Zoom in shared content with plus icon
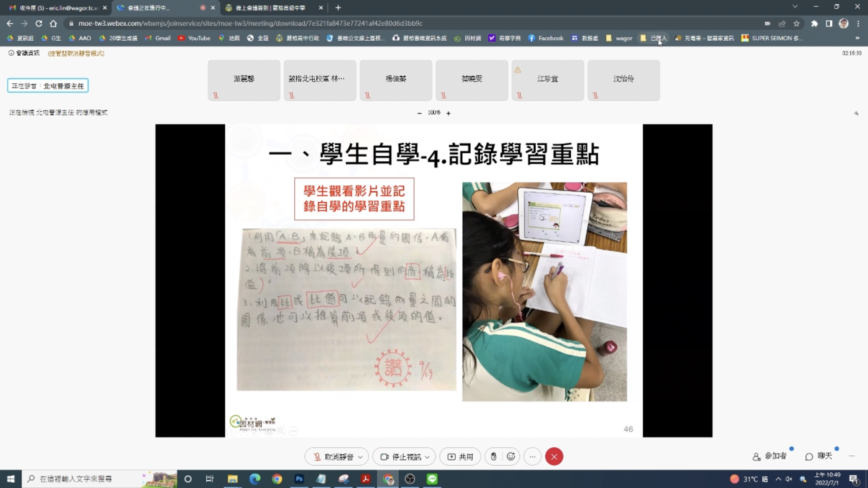868x488 pixels. pyautogui.click(x=448, y=113)
